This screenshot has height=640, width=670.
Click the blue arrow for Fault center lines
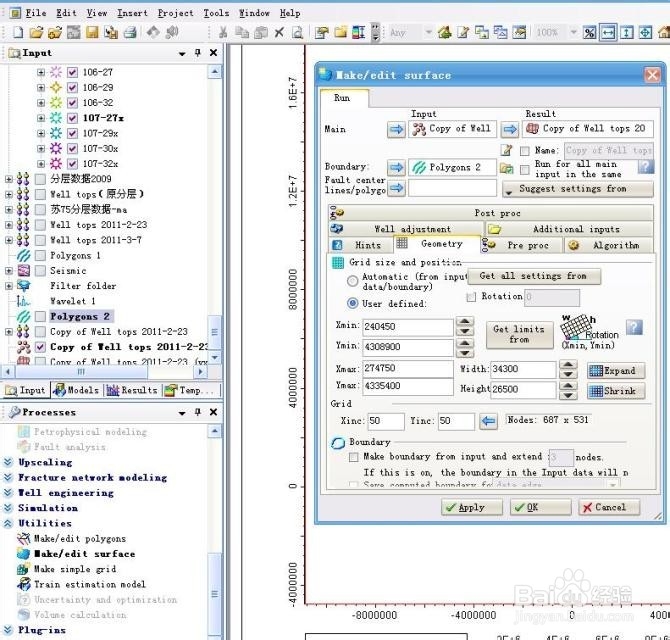pyautogui.click(x=396, y=188)
